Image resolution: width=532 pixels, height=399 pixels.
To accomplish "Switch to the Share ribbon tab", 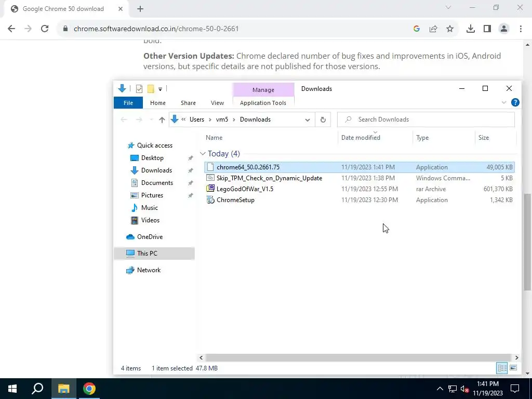I will click(x=188, y=103).
